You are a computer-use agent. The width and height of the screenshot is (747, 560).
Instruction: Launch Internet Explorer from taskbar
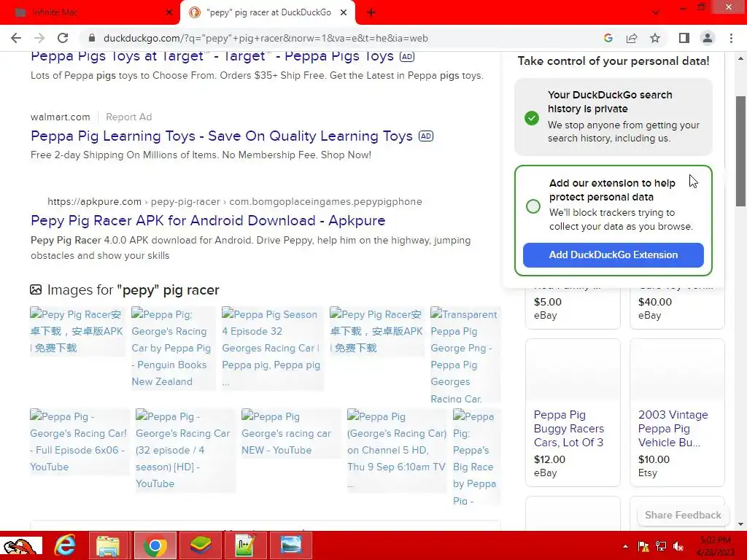pos(65,545)
